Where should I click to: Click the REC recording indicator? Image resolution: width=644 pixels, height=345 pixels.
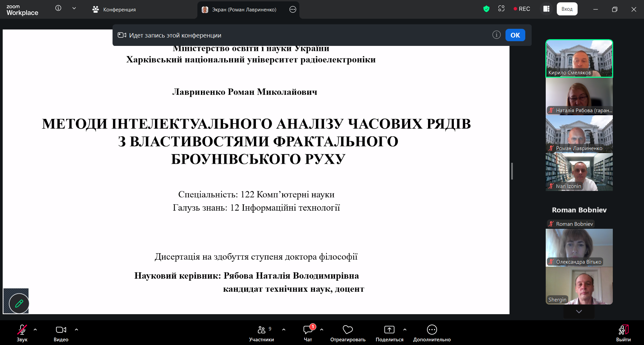coord(522,9)
